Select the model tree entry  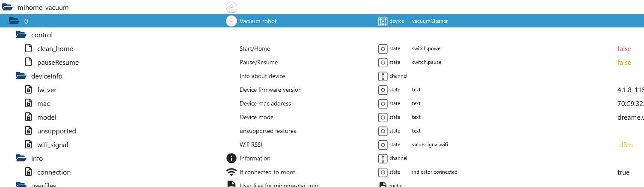(47, 117)
